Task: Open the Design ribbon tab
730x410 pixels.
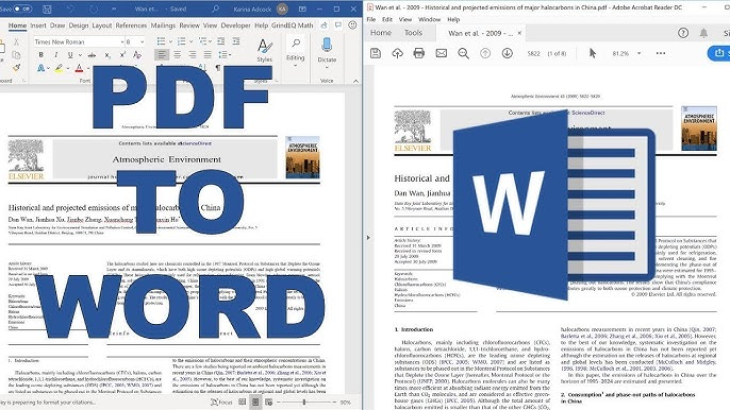Action: pyautogui.click(x=78, y=26)
